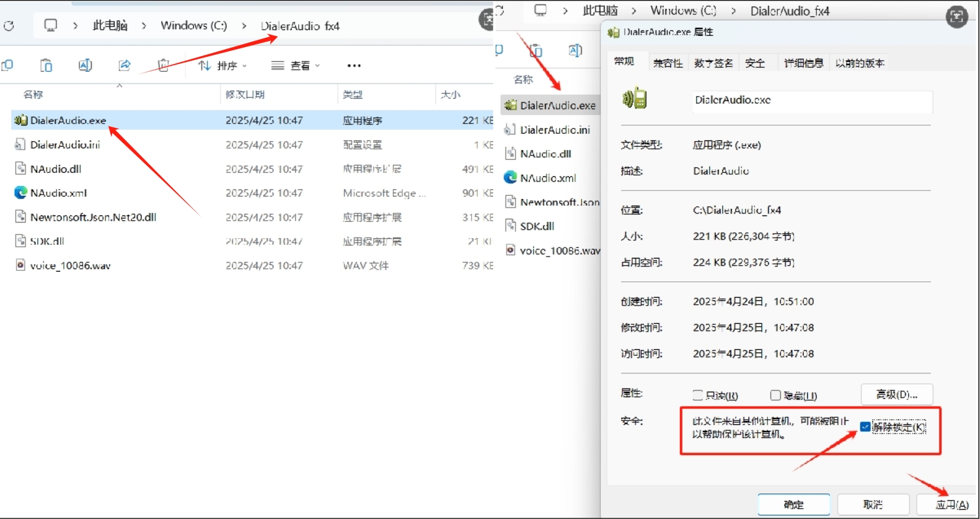Click round capture icon at top-right corner
This screenshot has height=519, width=980.
click(957, 17)
